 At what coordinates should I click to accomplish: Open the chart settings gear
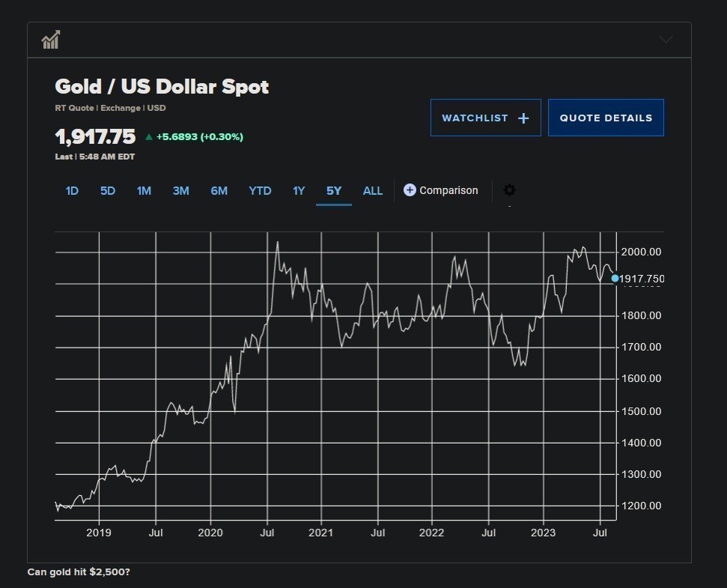(509, 190)
